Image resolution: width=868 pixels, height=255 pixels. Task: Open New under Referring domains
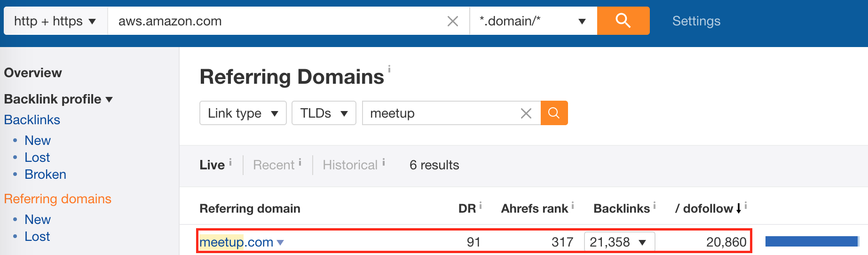pyautogui.click(x=38, y=220)
